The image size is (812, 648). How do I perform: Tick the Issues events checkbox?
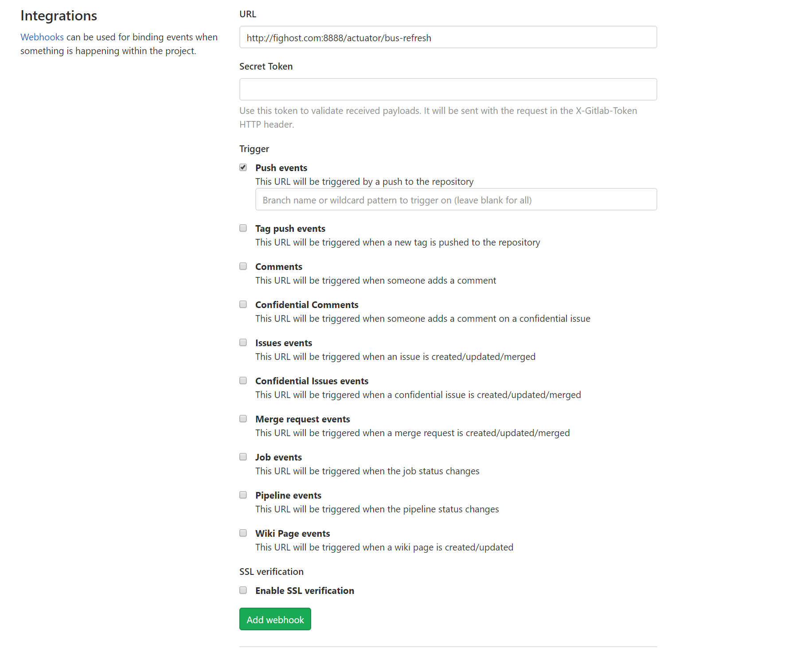(x=243, y=342)
